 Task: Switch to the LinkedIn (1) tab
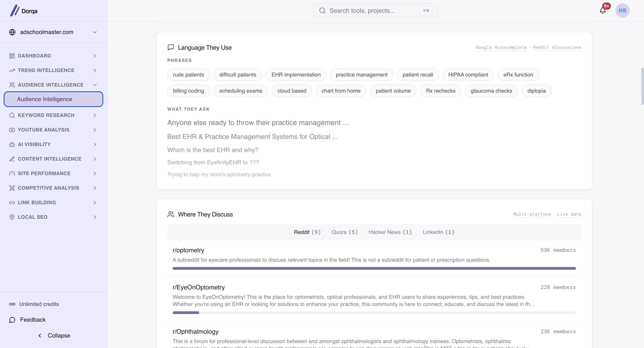click(439, 232)
